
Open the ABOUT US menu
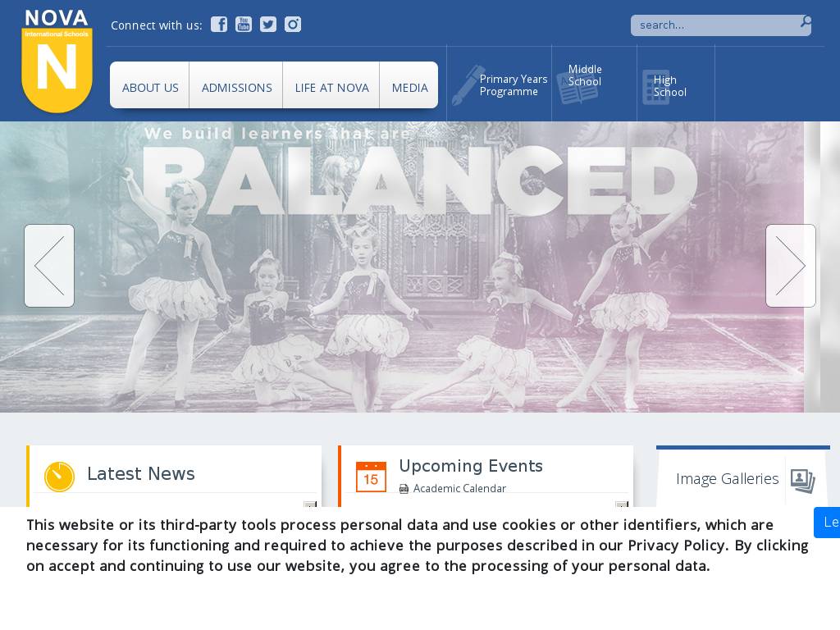(x=150, y=88)
